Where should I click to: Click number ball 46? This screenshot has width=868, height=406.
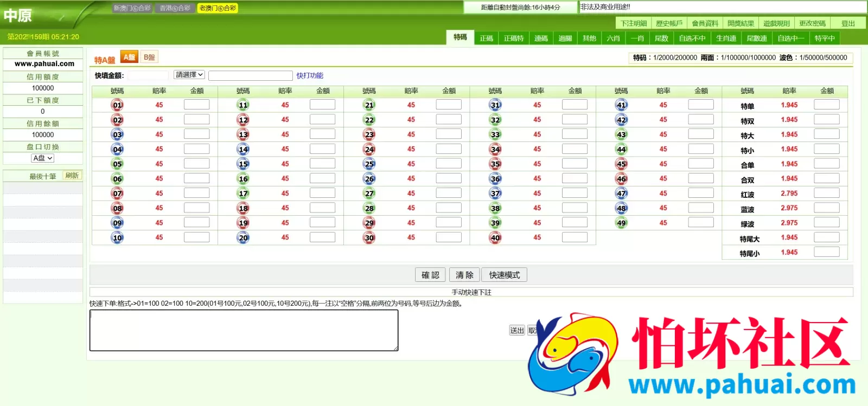tap(621, 179)
